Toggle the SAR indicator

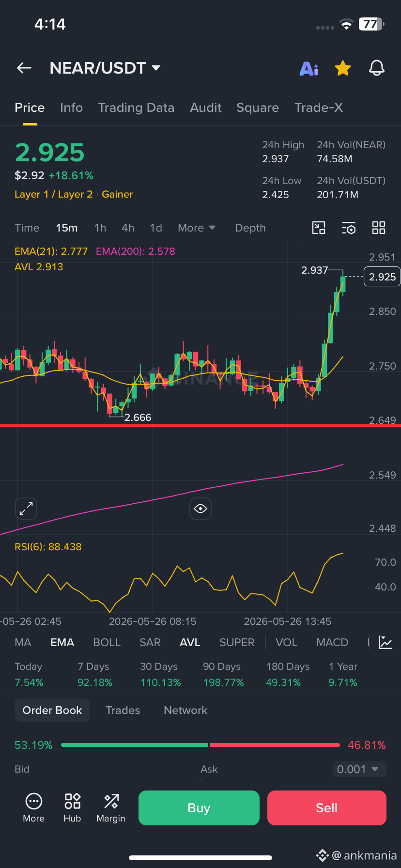(150, 642)
